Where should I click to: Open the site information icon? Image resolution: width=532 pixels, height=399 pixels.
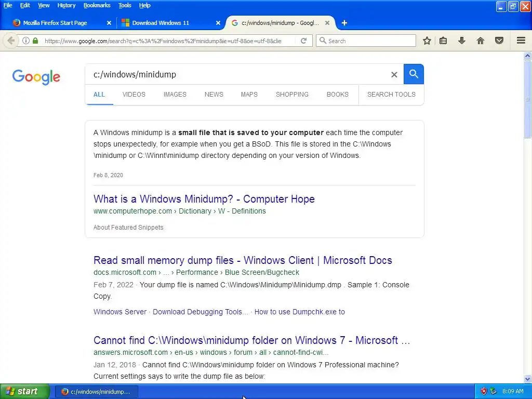pos(26,41)
